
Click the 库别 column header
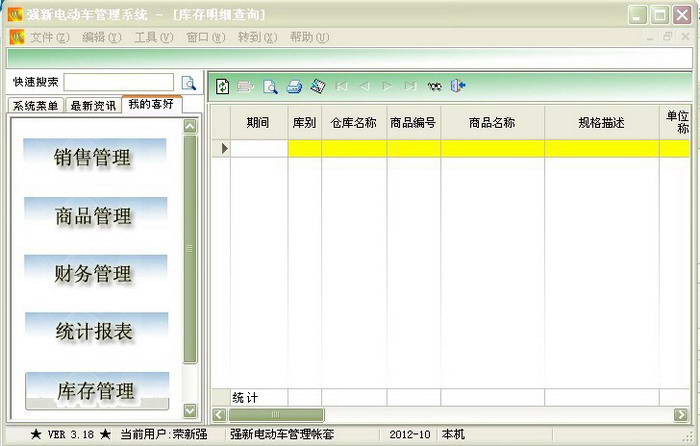point(304,123)
